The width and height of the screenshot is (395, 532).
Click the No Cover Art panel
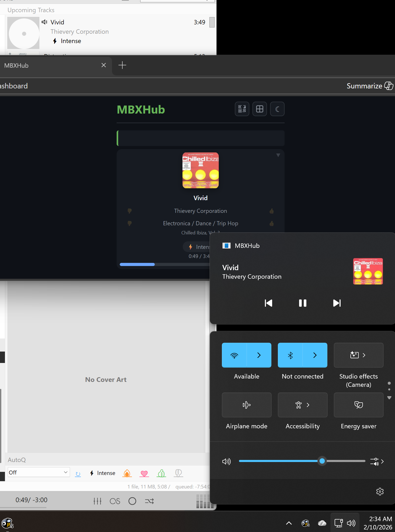(106, 380)
